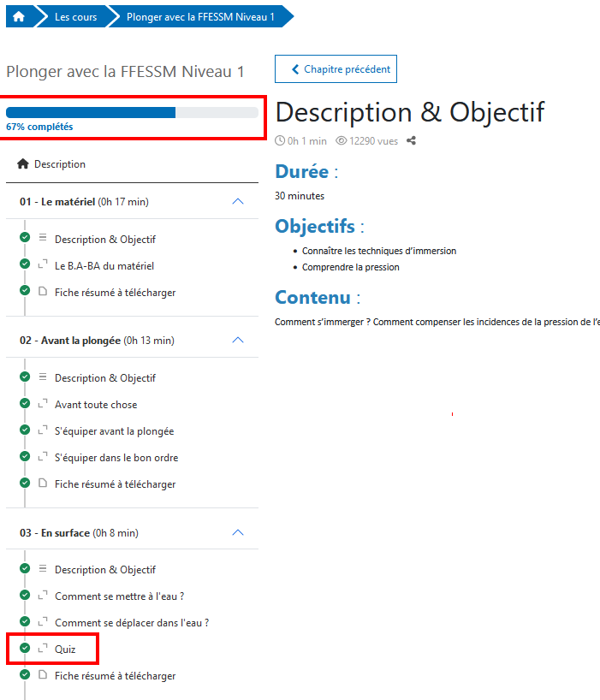Viewport: 600px width, 700px height.
Task: Click the Contenu heading
Action: tap(318, 297)
